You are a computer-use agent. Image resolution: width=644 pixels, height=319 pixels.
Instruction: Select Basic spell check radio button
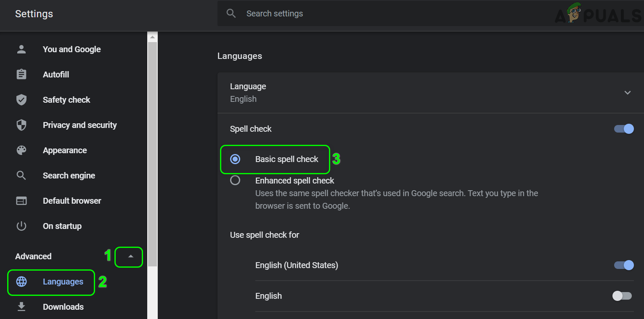235,159
